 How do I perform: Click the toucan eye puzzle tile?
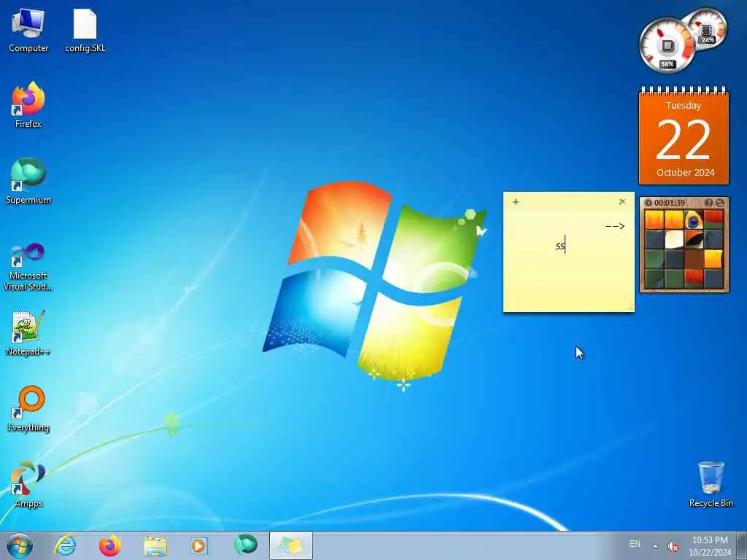tap(694, 220)
